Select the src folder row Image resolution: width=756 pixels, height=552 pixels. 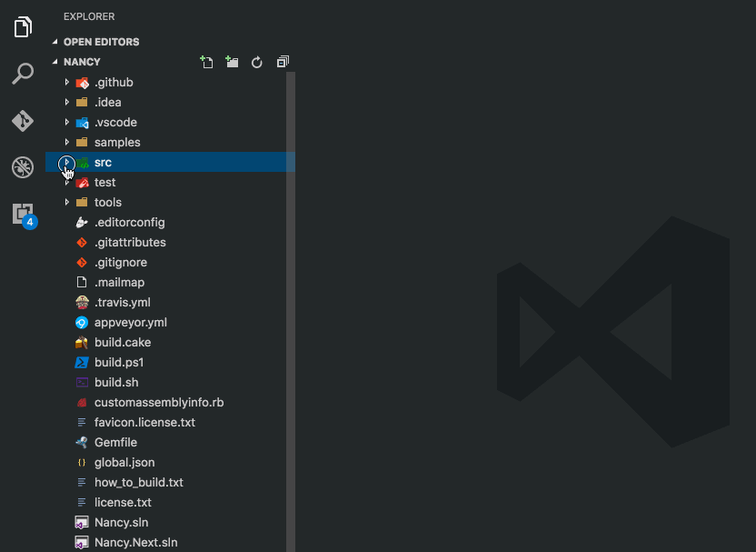click(x=170, y=162)
